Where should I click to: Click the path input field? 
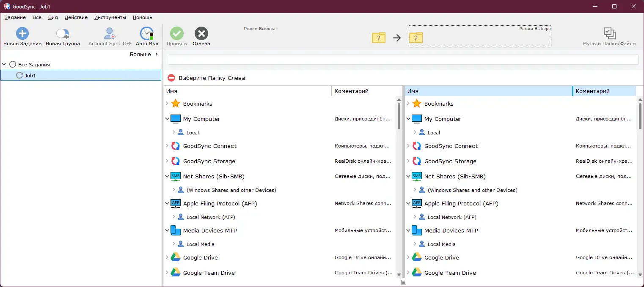pos(403,60)
